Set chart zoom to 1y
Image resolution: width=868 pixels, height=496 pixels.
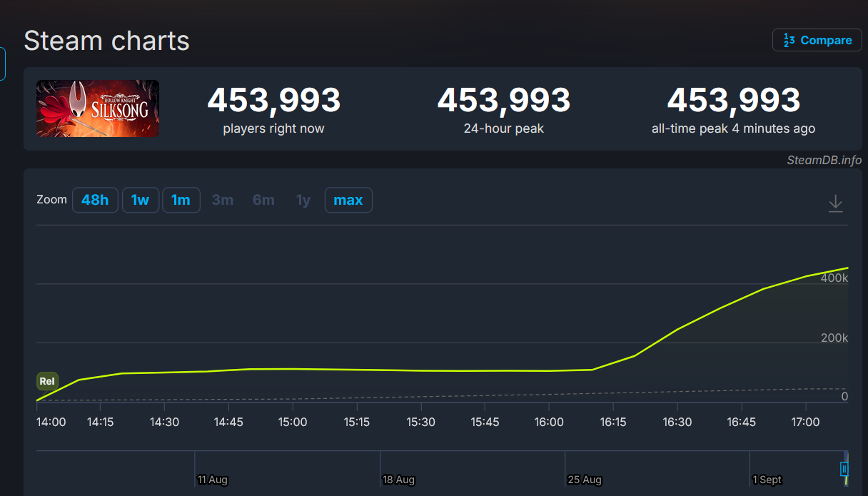pyautogui.click(x=303, y=200)
